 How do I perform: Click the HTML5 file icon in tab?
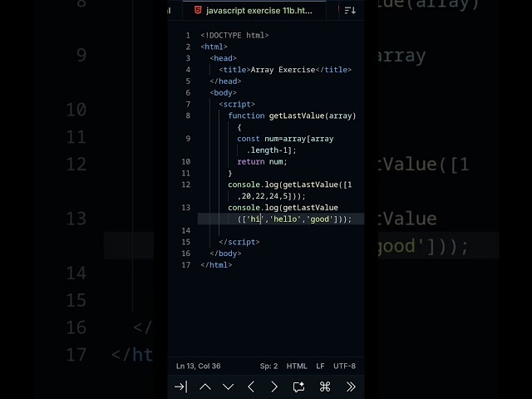198,10
